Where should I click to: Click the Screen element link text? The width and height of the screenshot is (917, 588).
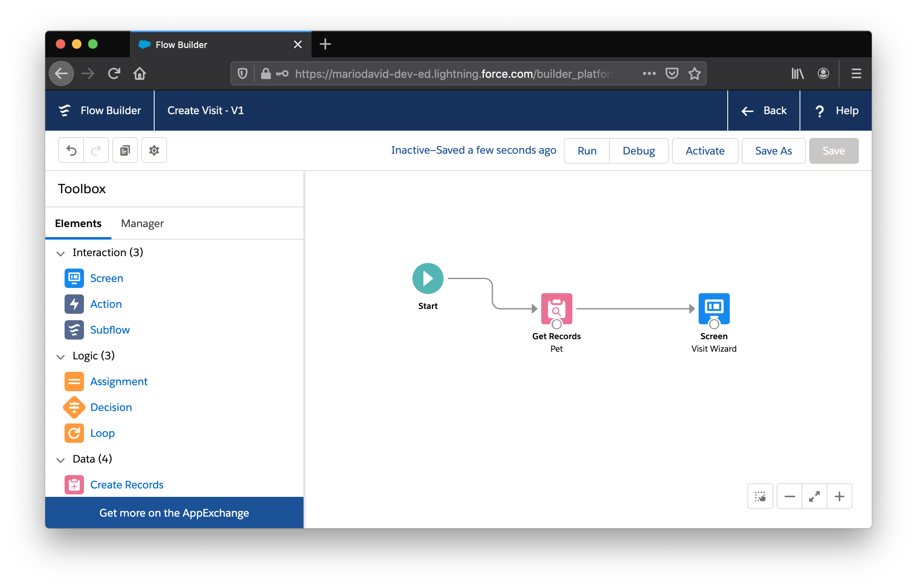point(107,278)
